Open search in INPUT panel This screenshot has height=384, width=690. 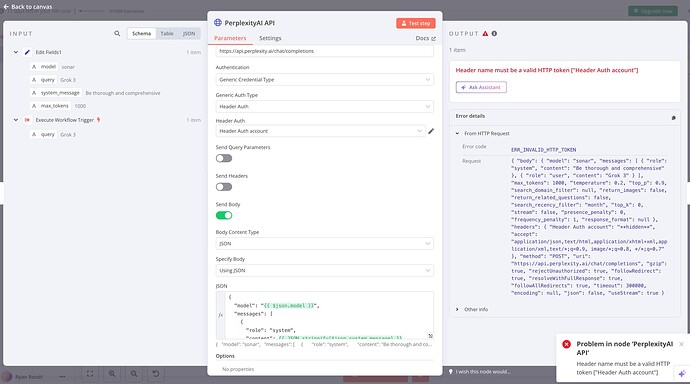(117, 33)
